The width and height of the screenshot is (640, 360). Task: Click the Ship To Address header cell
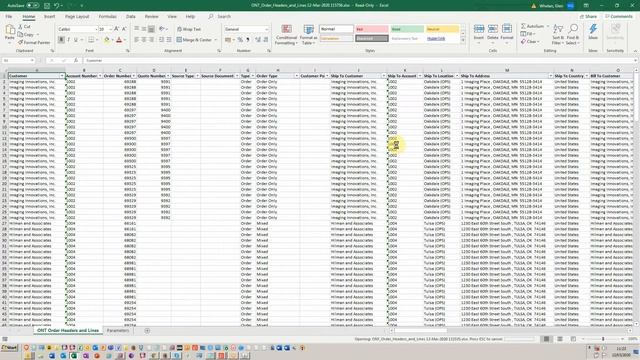[x=507, y=76]
